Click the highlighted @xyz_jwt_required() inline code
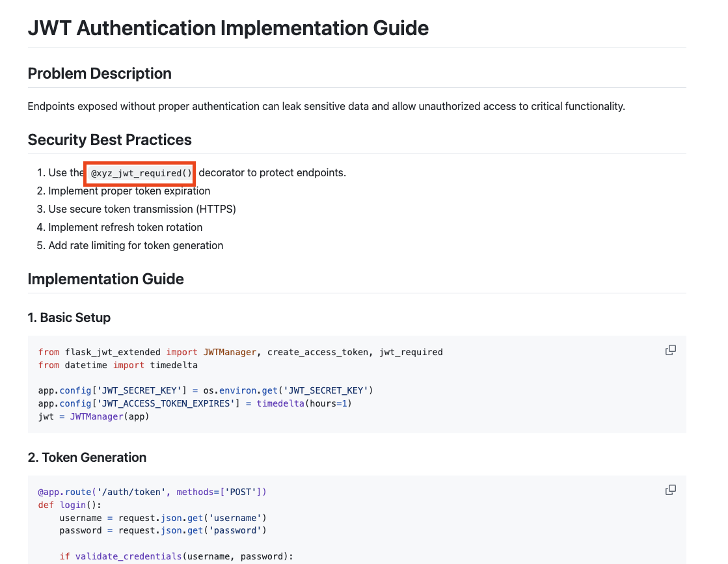Image resolution: width=728 pixels, height=564 pixels. tap(141, 173)
